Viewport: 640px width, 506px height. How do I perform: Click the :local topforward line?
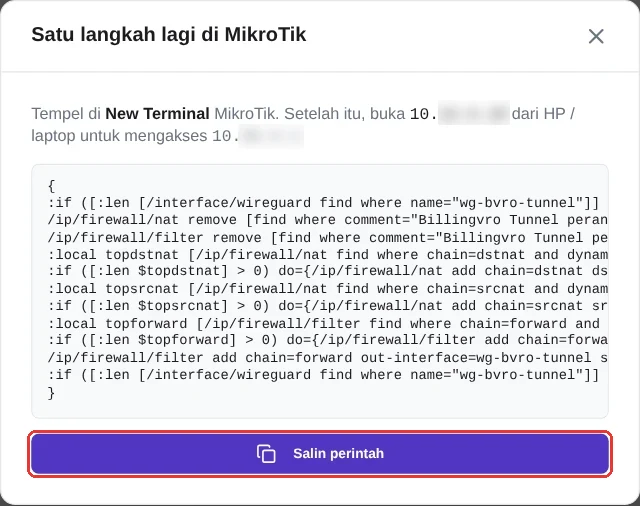(323, 324)
